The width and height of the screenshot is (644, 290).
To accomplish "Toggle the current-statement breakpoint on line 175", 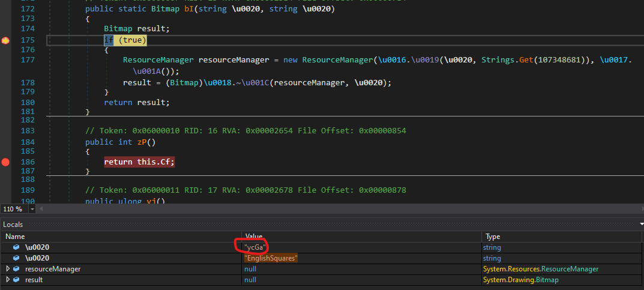I will [x=5, y=40].
